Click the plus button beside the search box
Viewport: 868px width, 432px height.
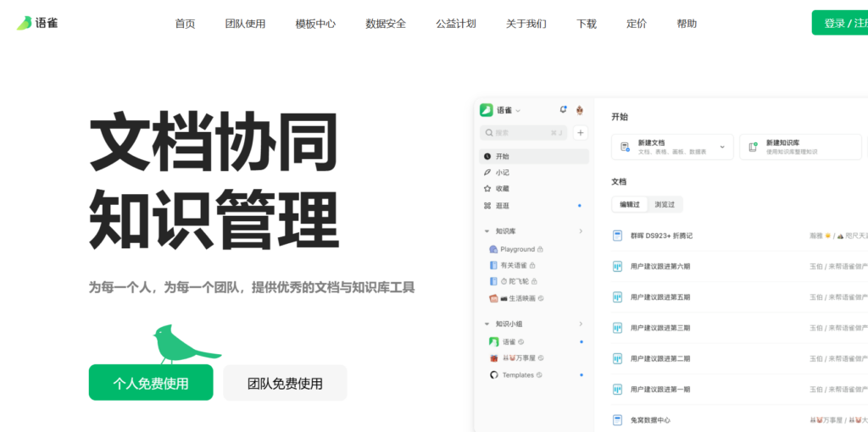(580, 133)
